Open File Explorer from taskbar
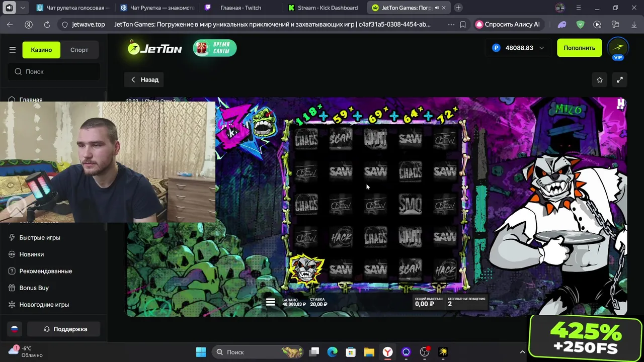This screenshot has width=644, height=362. [x=369, y=352]
